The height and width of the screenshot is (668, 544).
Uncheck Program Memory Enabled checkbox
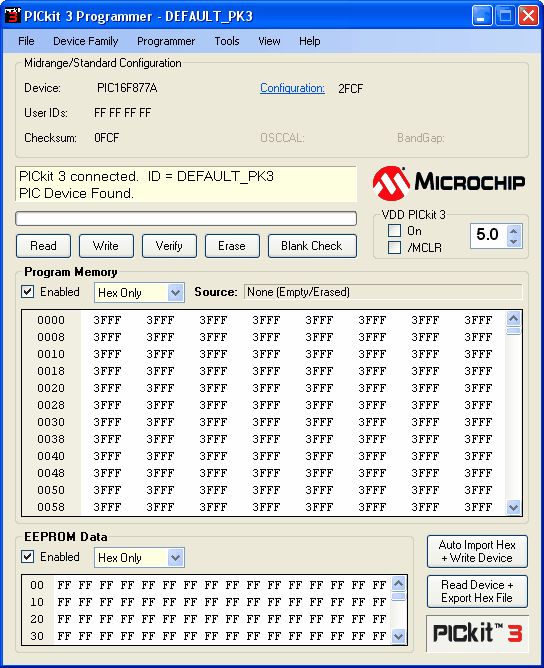[x=28, y=292]
